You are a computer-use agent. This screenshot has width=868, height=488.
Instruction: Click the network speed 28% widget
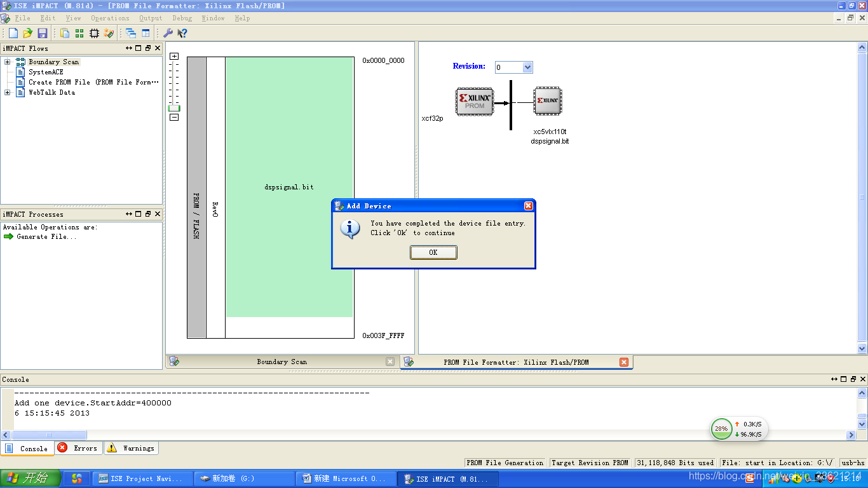(x=739, y=429)
